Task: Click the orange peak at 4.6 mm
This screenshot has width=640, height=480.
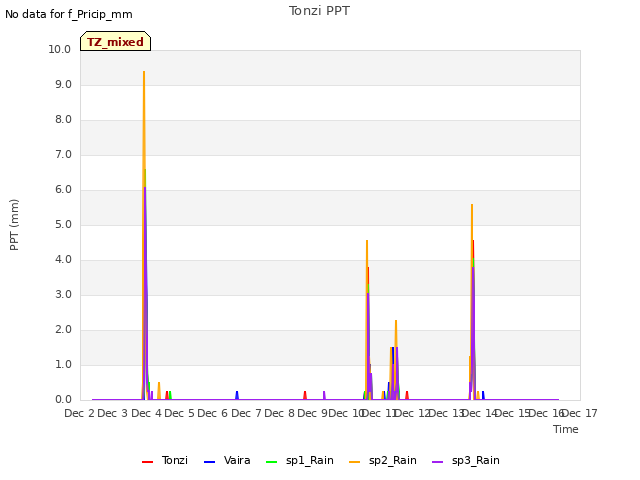Action: pos(367,241)
